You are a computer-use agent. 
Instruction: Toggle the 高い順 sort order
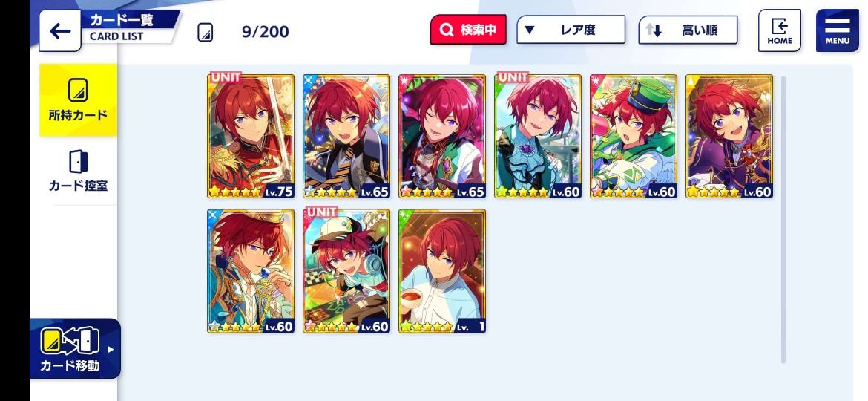(x=688, y=30)
